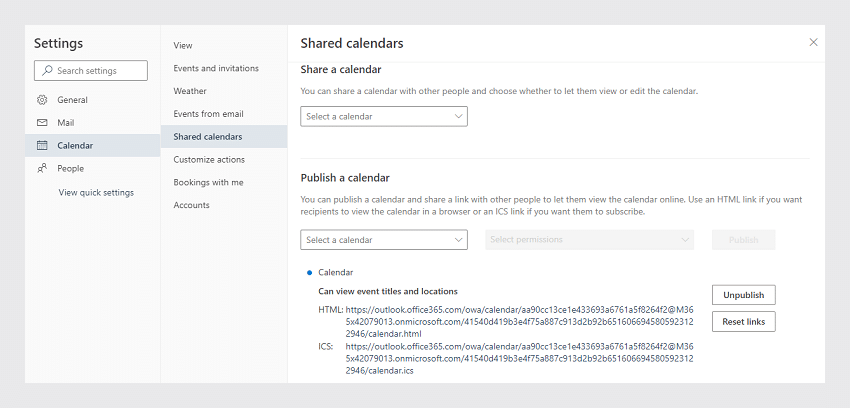Open Bookings with me settings
This screenshot has width=850, height=408.
coord(224,182)
